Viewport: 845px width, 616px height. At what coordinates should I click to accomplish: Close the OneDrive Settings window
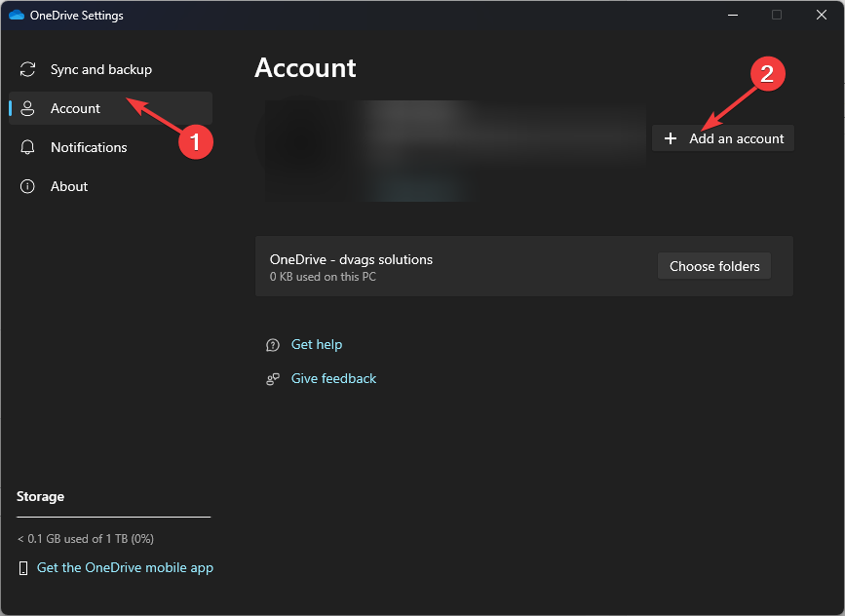pyautogui.click(x=822, y=15)
